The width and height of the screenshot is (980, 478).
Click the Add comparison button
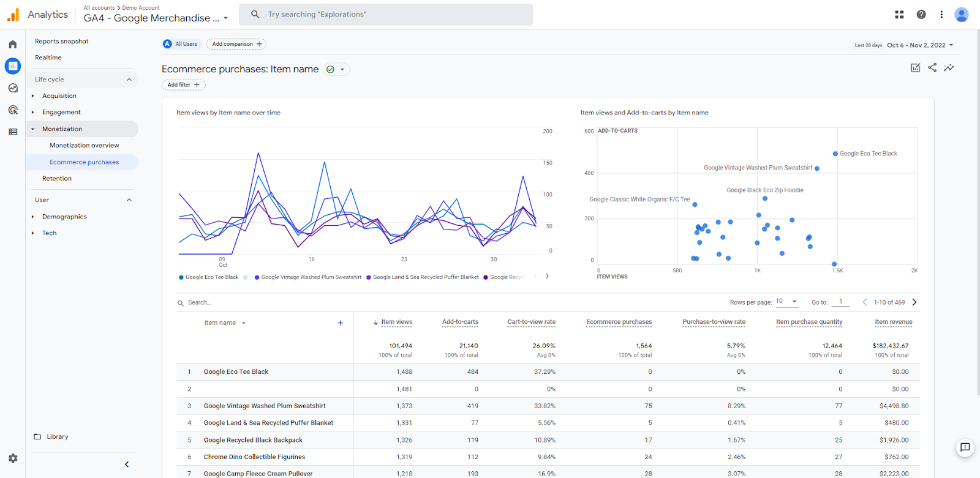[x=236, y=44]
